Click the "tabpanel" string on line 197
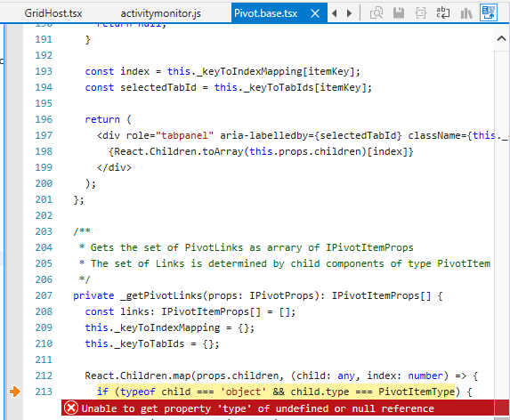The width and height of the screenshot is (510, 420). click(x=184, y=135)
